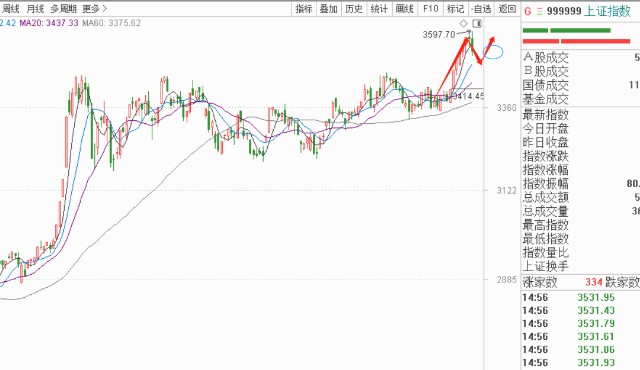
Task: Select the 总成交额 row
Action: pyautogui.click(x=581, y=197)
